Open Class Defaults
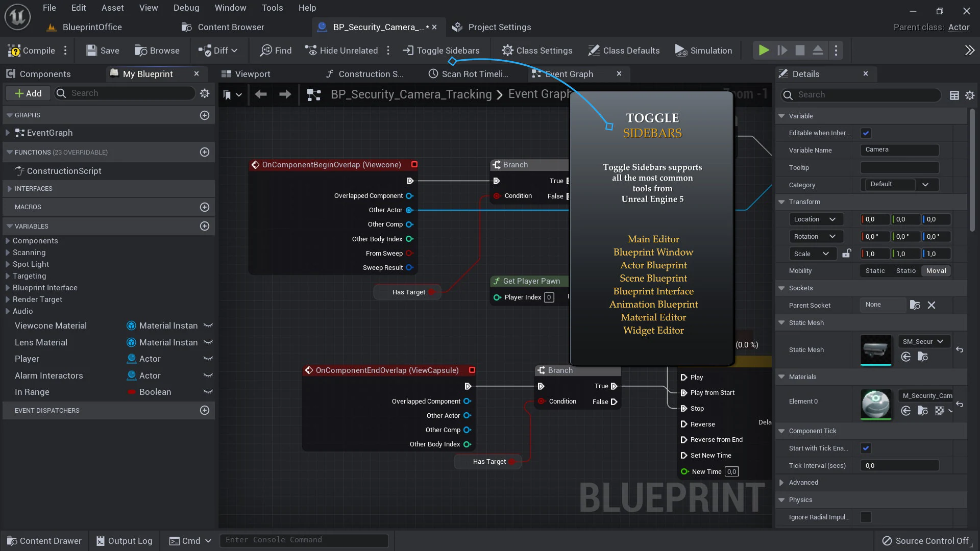The width and height of the screenshot is (980, 551). (x=624, y=51)
